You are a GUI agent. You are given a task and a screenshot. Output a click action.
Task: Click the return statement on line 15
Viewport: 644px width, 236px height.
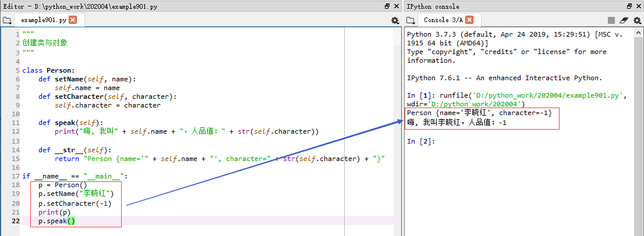pos(220,159)
